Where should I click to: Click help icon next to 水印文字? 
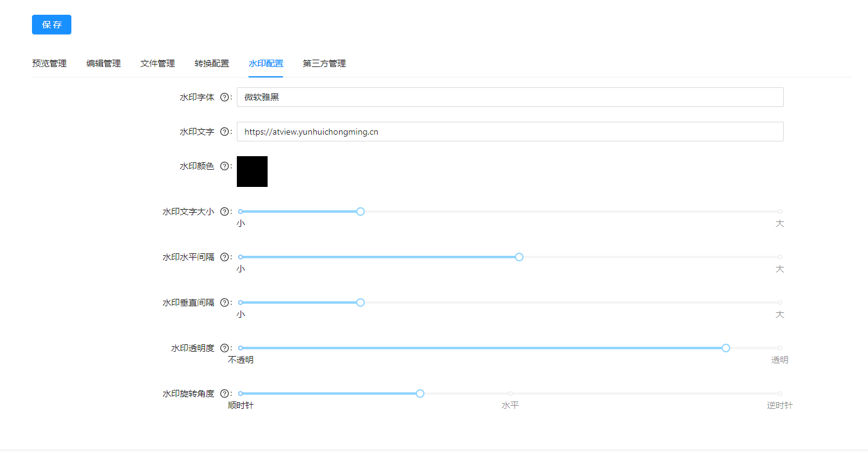click(225, 132)
